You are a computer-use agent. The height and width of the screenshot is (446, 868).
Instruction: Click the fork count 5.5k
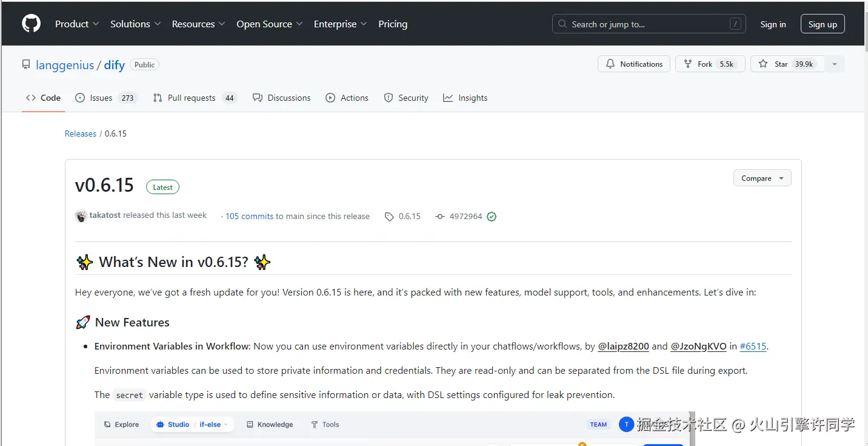coord(727,64)
